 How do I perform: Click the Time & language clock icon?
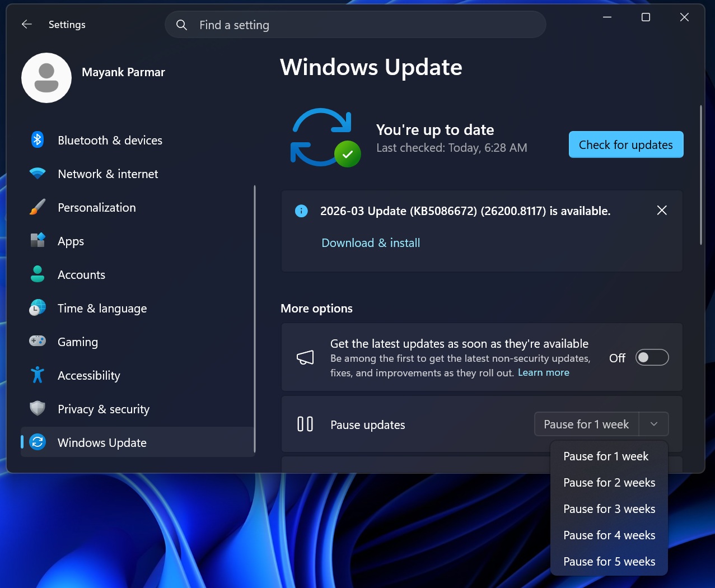click(37, 308)
